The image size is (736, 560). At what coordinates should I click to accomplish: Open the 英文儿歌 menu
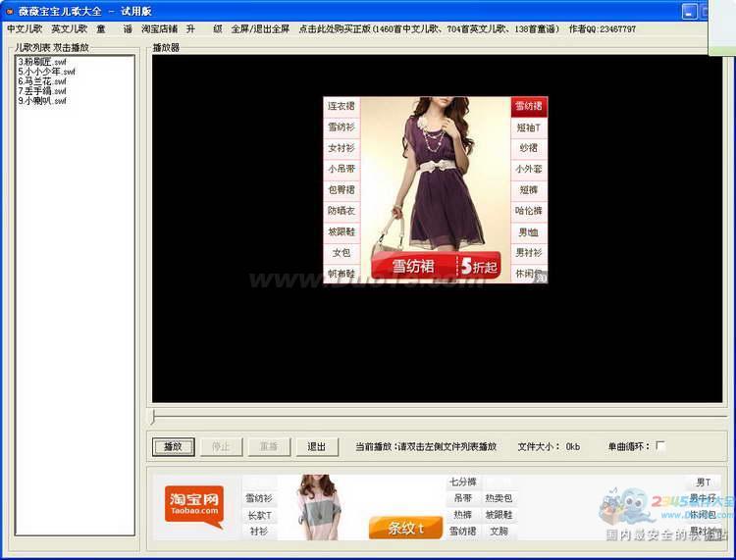[70, 29]
